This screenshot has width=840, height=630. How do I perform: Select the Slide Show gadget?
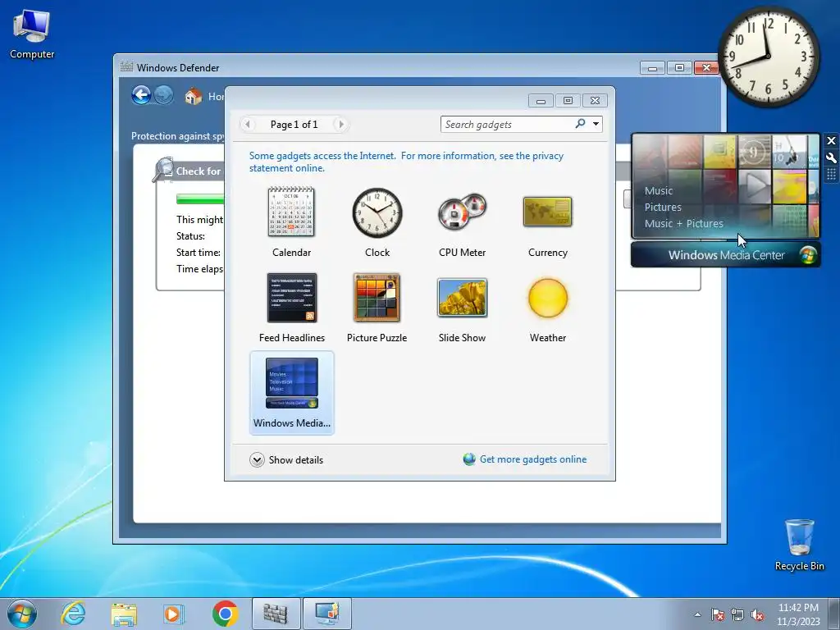pyautogui.click(x=462, y=308)
